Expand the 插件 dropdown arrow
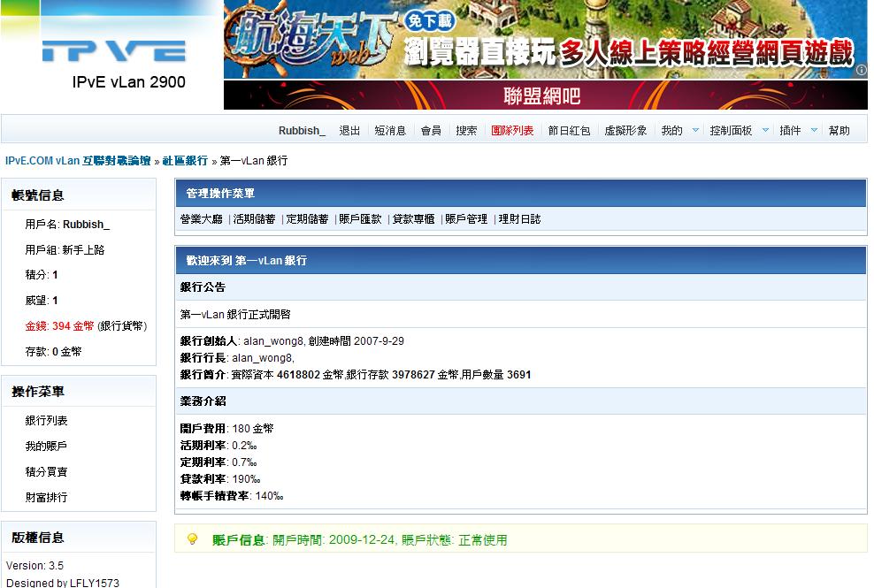This screenshot has height=588, width=874. (x=814, y=131)
